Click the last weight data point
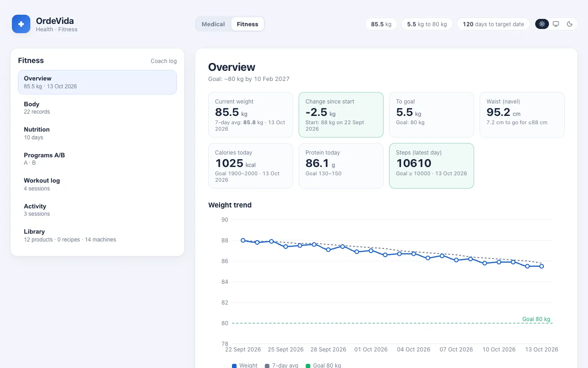 542,266
